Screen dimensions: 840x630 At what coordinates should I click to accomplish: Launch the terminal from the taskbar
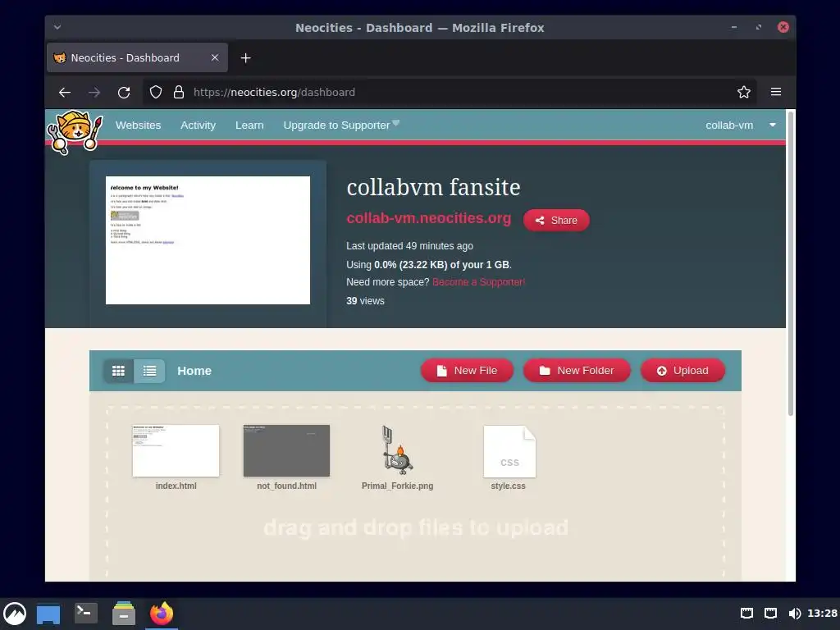(x=85, y=614)
